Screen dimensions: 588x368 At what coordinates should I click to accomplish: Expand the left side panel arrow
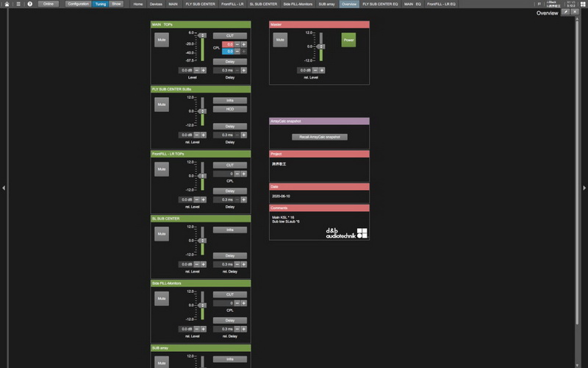(x=3, y=188)
